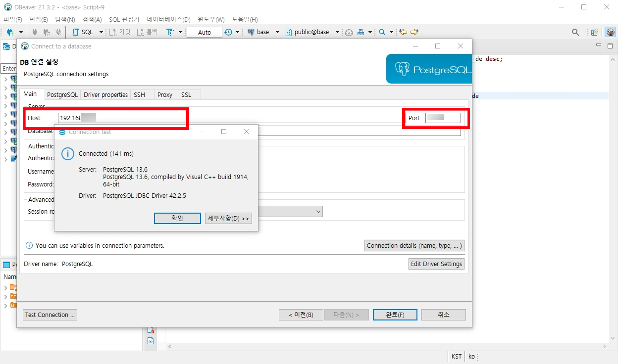This screenshot has height=364, width=618.
Task: Click the script error log side icon
Action: 151,329
